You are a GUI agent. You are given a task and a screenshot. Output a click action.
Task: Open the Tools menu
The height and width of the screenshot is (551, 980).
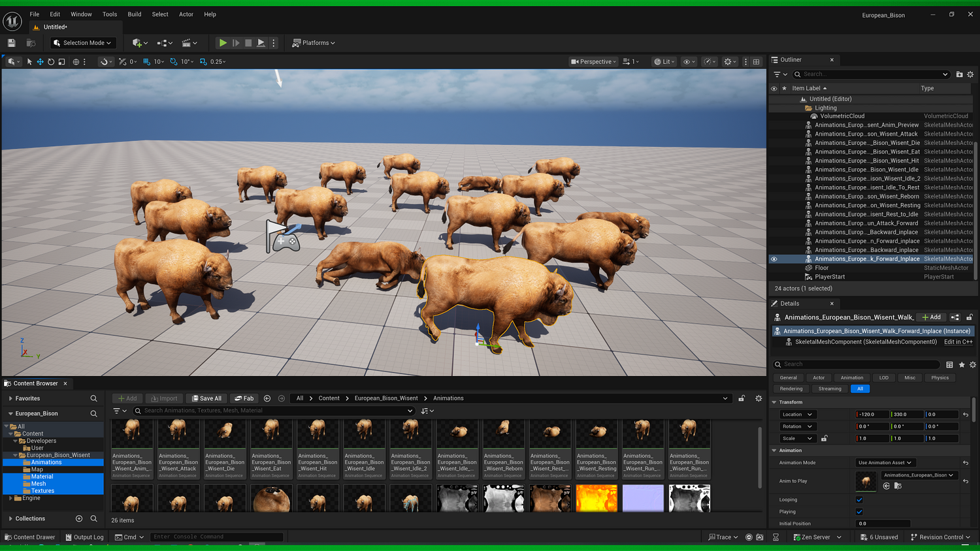pyautogui.click(x=110, y=14)
